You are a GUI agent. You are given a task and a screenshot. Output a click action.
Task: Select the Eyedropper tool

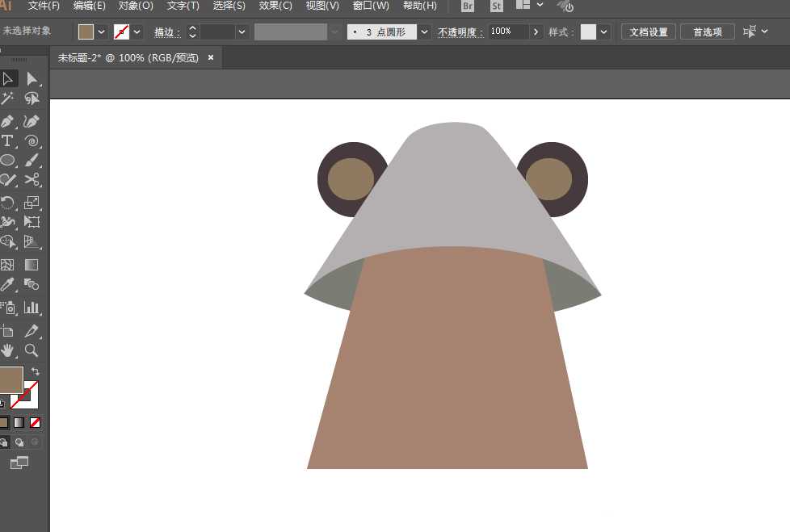click(x=7, y=284)
